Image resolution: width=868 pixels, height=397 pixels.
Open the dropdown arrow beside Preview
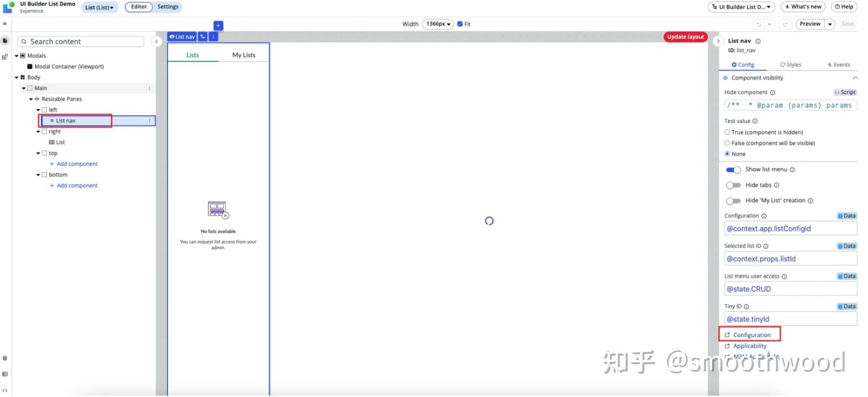[x=830, y=24]
